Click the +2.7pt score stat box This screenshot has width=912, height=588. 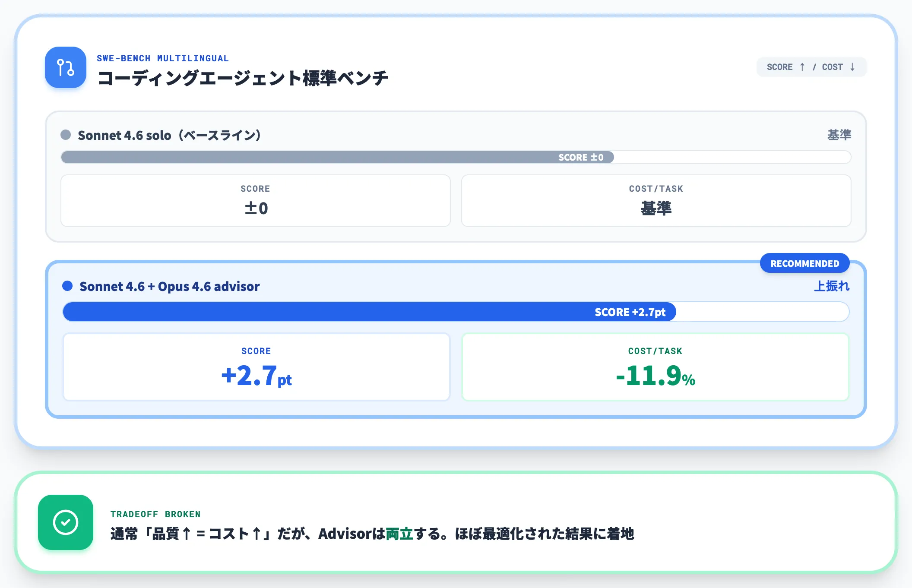click(x=256, y=367)
